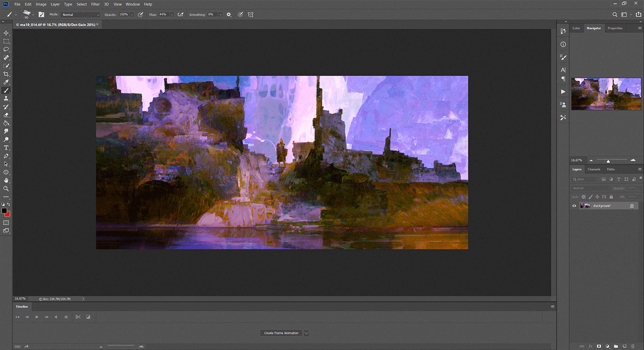
Task: Open the History panel icon in collapsed dock
Action: (x=563, y=32)
